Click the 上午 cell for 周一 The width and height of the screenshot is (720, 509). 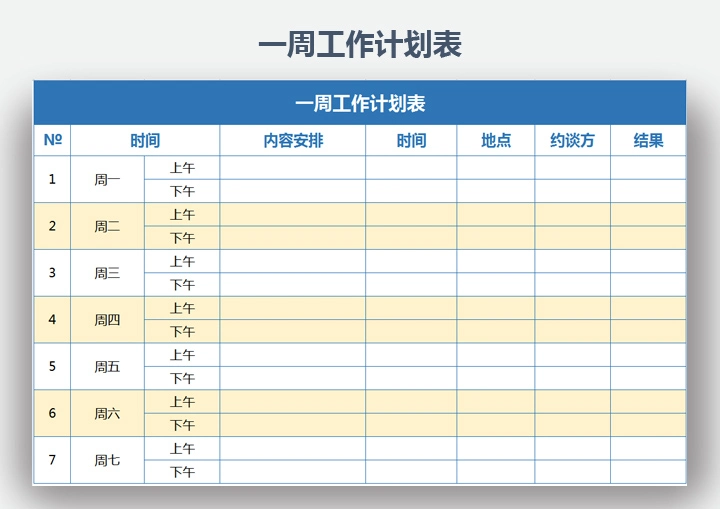[182, 168]
